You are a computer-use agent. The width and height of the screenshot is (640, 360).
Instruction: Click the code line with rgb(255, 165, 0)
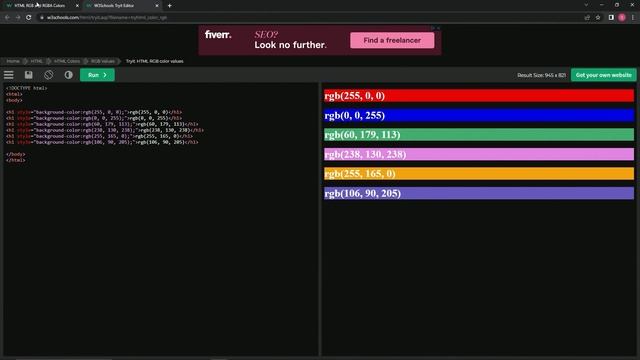pyautogui.click(x=99, y=136)
